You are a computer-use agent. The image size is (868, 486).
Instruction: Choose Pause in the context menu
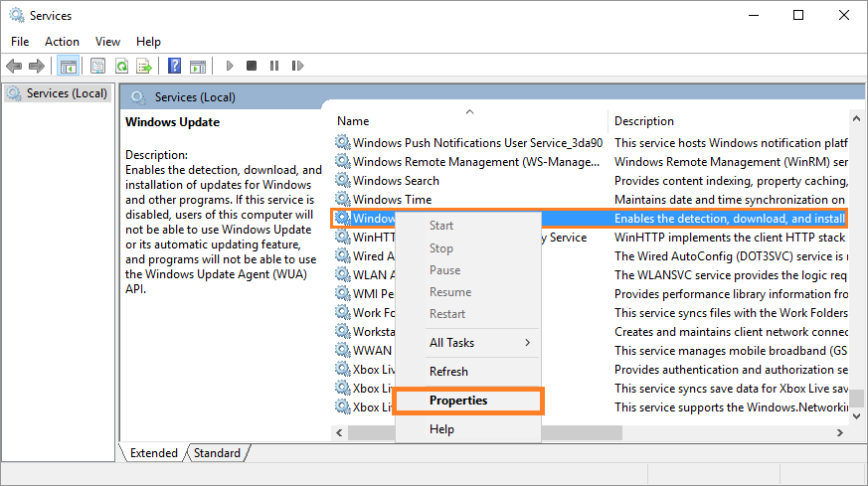click(x=467, y=270)
